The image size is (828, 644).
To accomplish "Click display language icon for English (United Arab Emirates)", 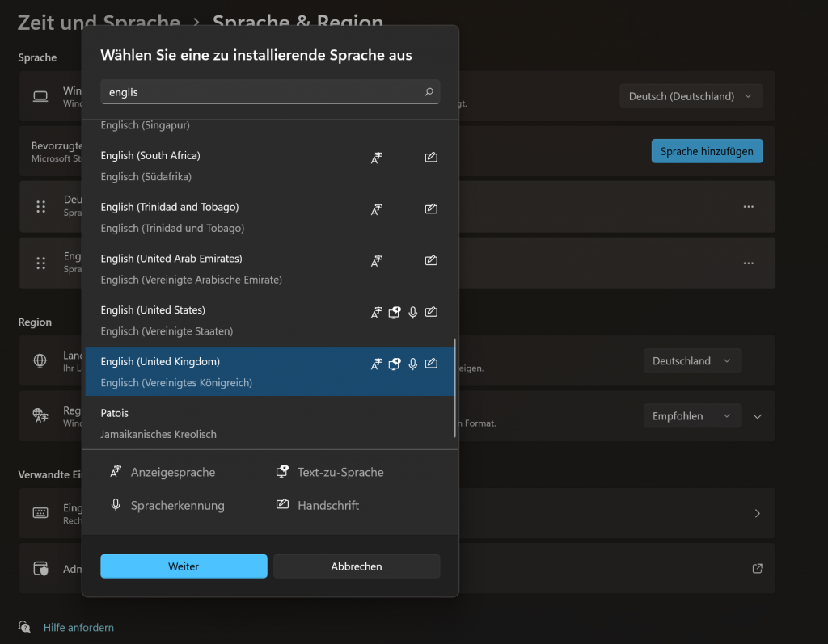I will point(376,260).
